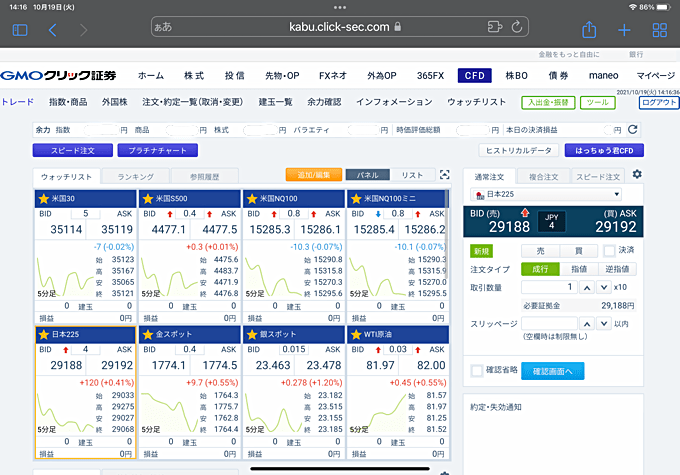Toggle favorite star on 日本225 card
Viewport: 680px width, 475px height.
[44, 334]
